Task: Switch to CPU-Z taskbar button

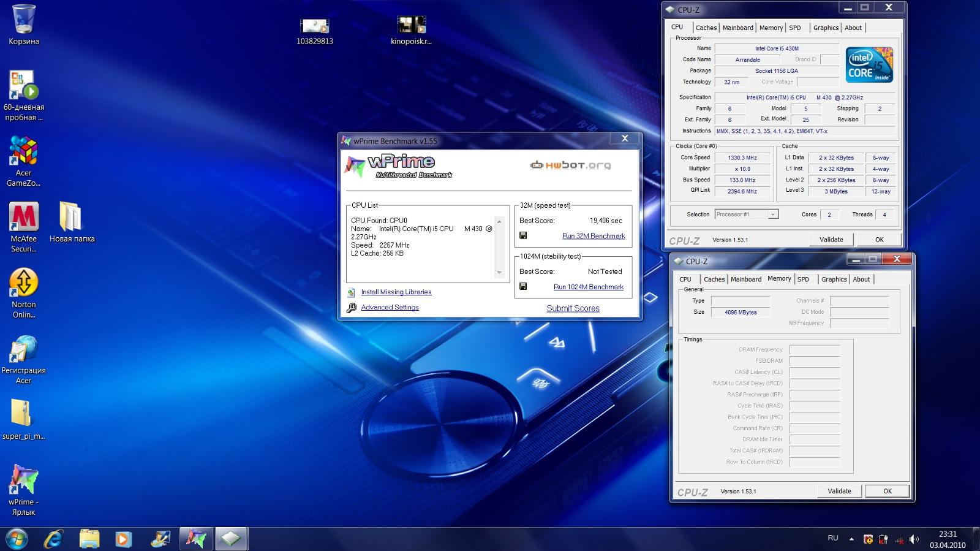Action: 231,539
